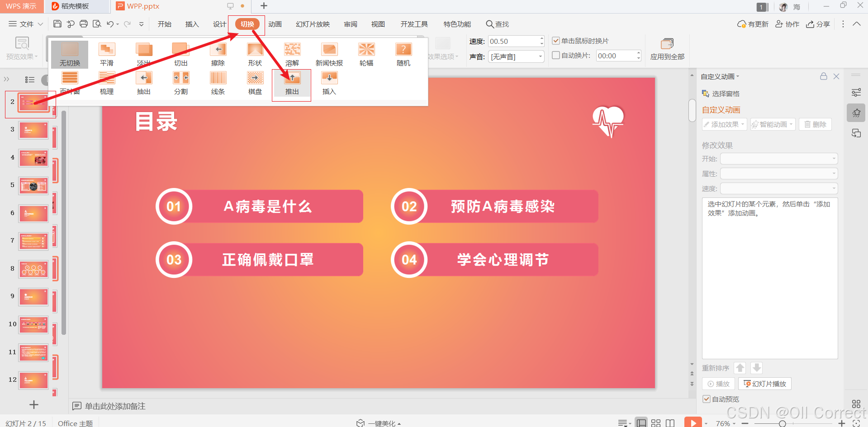Click the 分享 share button
The image size is (868, 427).
[818, 24]
